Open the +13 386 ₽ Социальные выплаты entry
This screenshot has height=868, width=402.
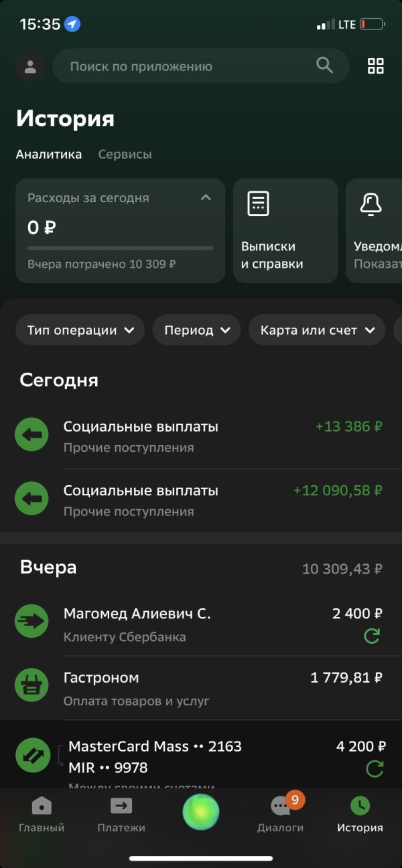pyautogui.click(x=201, y=436)
